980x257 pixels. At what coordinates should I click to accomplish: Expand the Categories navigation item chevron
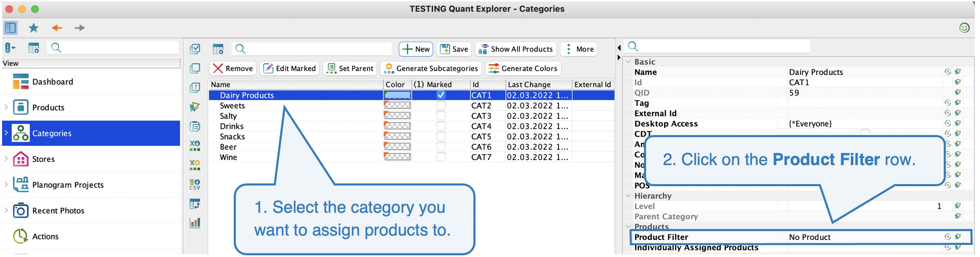(6, 133)
